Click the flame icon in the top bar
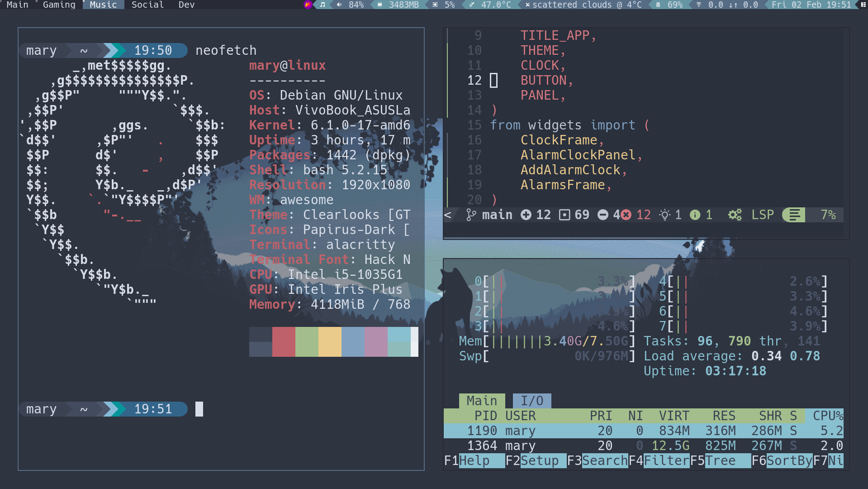This screenshot has width=868, height=489. [x=308, y=5]
